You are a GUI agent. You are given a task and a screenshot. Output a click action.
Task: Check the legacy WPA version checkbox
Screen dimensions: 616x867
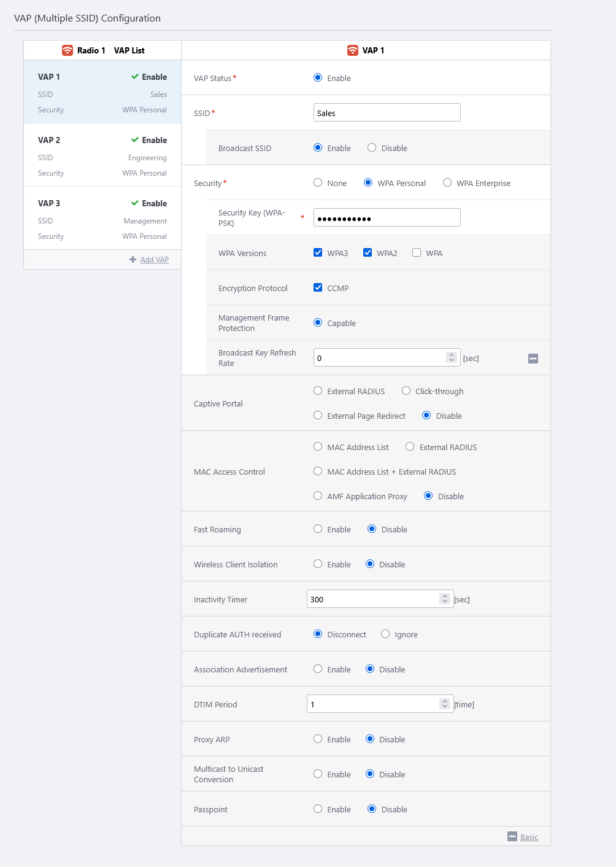click(417, 252)
